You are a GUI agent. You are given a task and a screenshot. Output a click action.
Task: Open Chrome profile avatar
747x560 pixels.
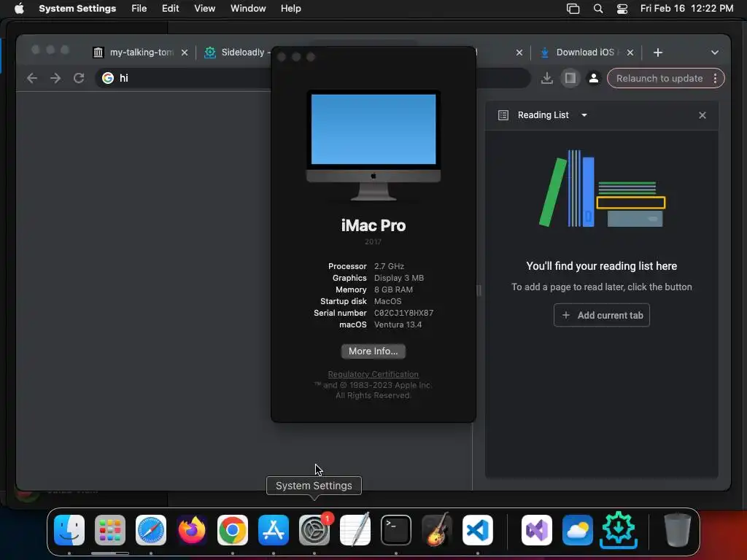[x=594, y=78]
